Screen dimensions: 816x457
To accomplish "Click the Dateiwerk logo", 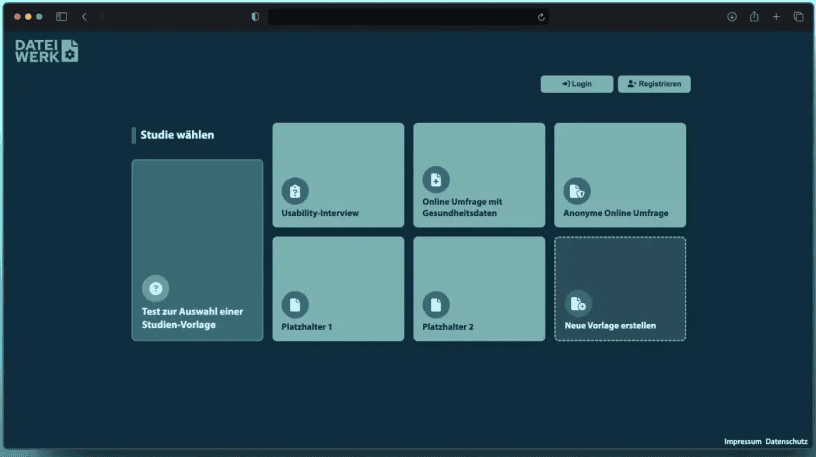I will tap(47, 51).
